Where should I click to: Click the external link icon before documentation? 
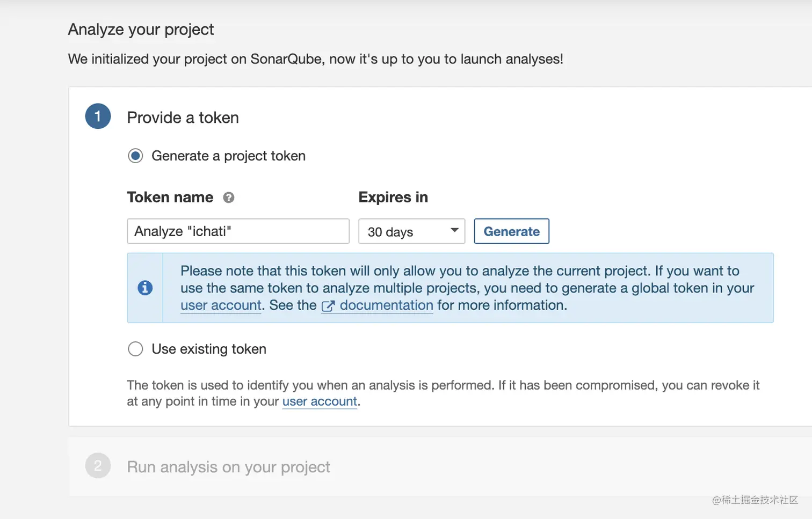(328, 306)
